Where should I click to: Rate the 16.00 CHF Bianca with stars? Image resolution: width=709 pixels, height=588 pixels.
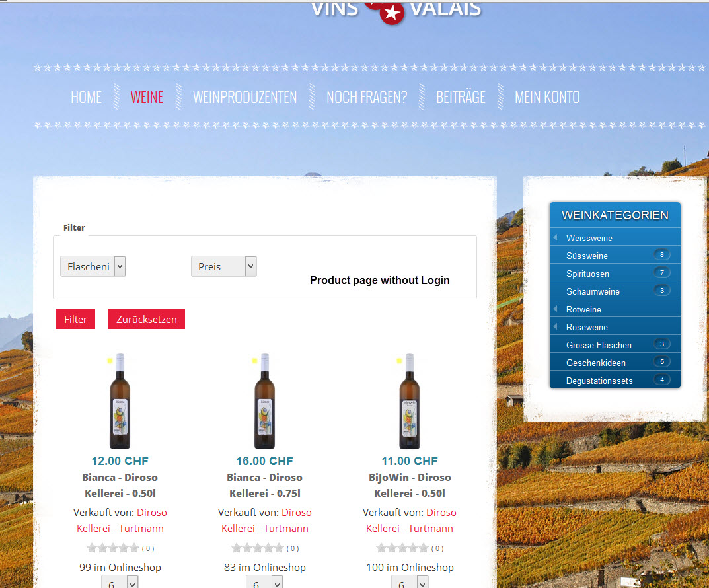258,548
